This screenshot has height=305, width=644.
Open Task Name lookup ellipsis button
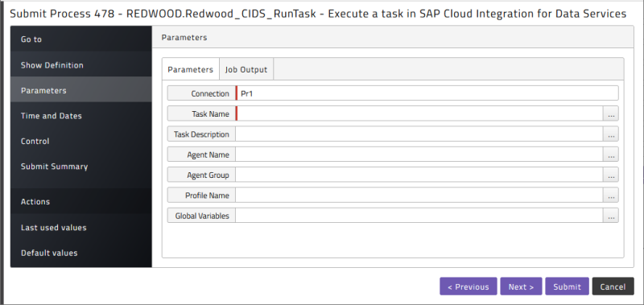coord(611,113)
